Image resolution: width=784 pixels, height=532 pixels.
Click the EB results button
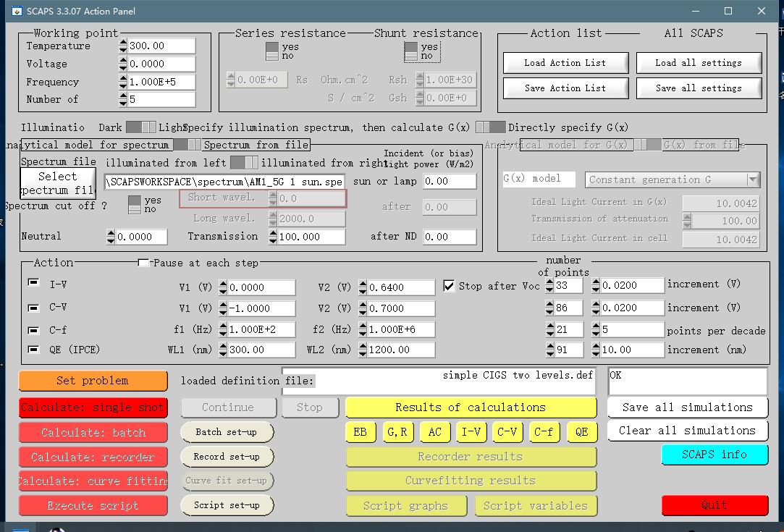tap(360, 432)
